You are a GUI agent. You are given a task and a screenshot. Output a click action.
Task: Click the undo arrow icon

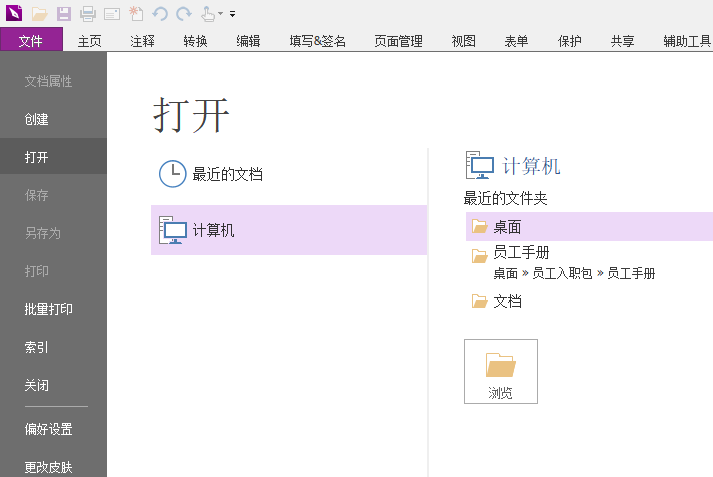[160, 14]
